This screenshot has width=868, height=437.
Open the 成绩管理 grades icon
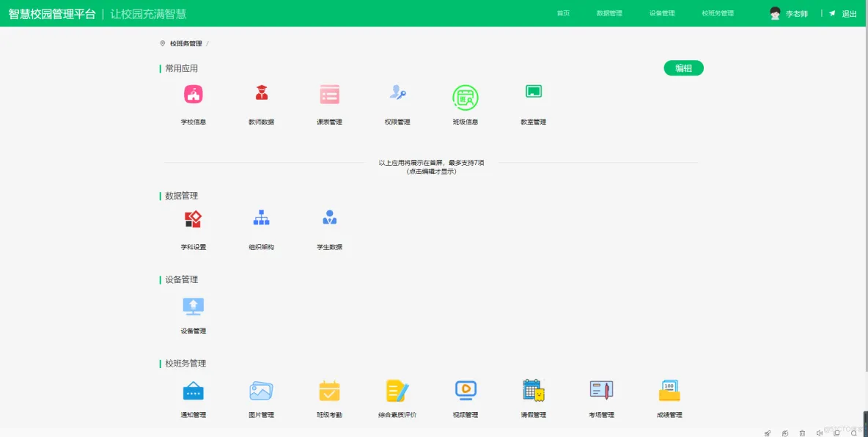point(669,391)
